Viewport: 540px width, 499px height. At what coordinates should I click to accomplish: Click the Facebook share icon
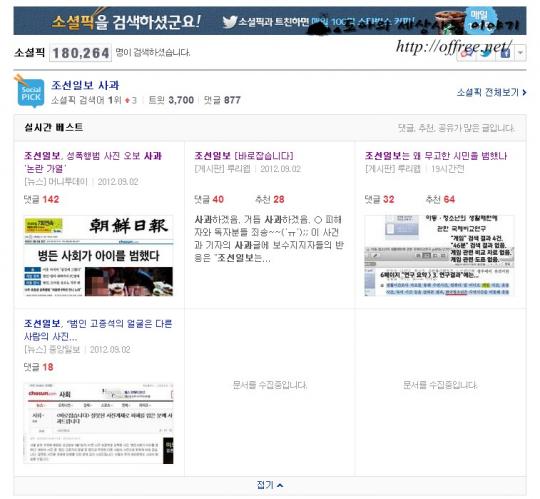(505, 53)
